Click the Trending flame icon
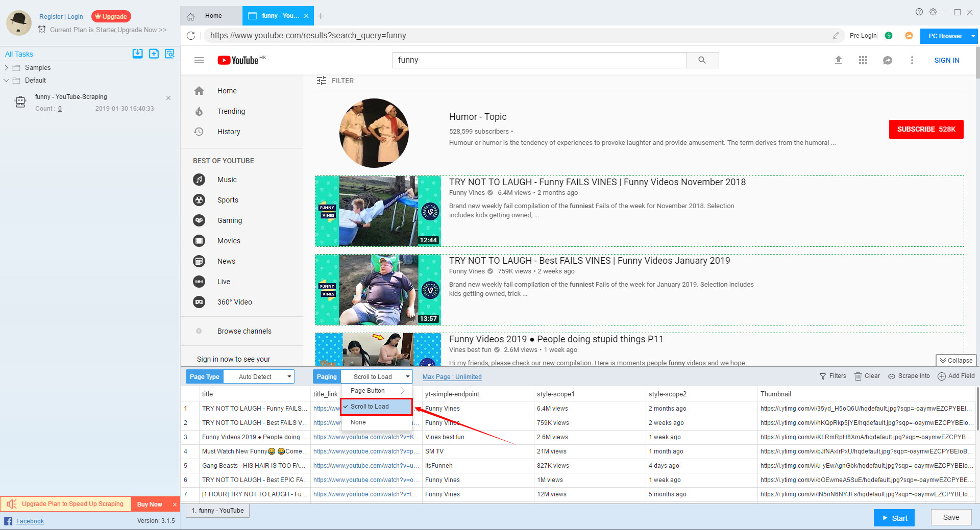Image resolution: width=980 pixels, height=530 pixels. click(x=199, y=111)
